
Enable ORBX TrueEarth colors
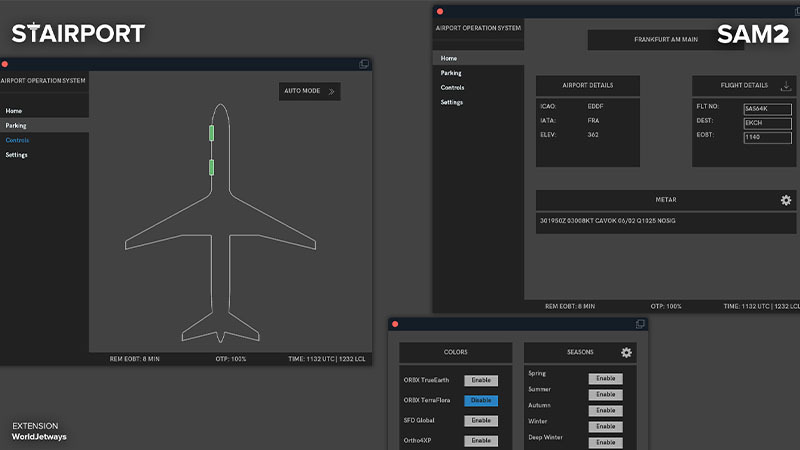click(x=480, y=380)
